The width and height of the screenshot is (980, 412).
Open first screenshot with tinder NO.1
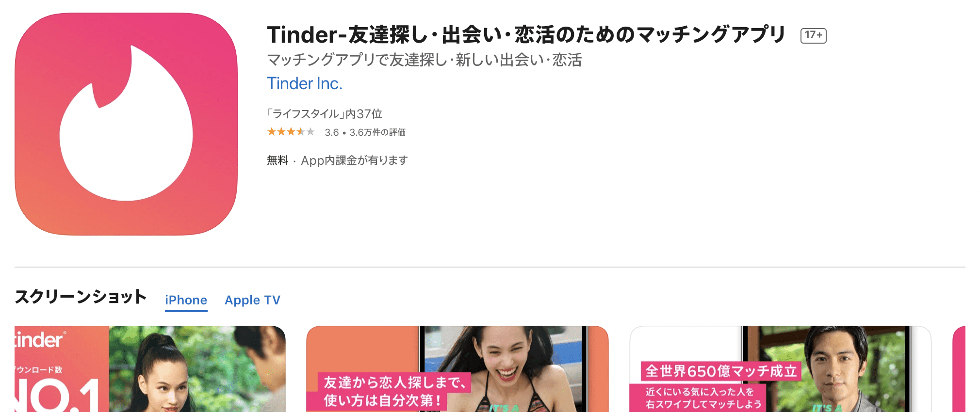pyautogui.click(x=150, y=369)
